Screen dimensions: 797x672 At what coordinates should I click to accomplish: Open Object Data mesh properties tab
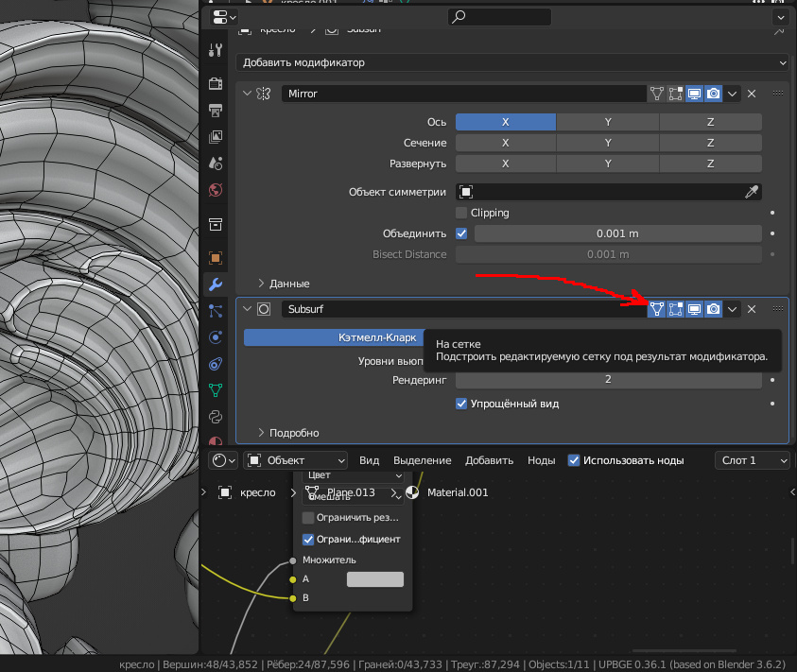click(x=216, y=388)
